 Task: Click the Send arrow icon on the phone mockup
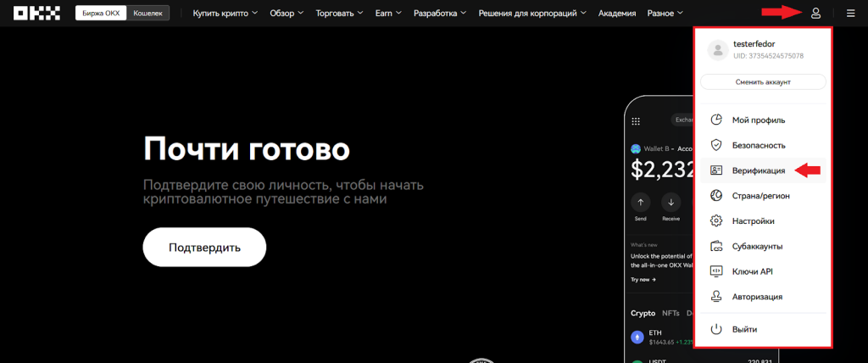641,203
